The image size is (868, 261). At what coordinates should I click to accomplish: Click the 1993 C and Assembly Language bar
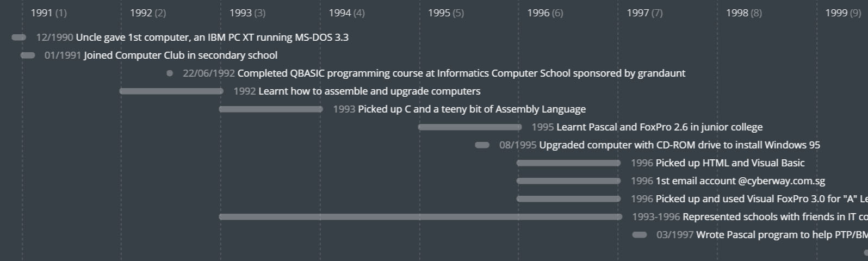tap(270, 109)
